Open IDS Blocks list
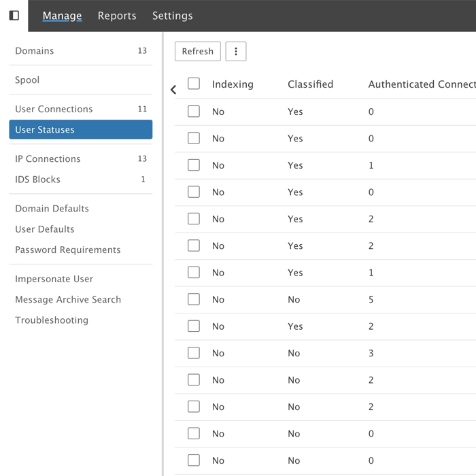 [81, 180]
